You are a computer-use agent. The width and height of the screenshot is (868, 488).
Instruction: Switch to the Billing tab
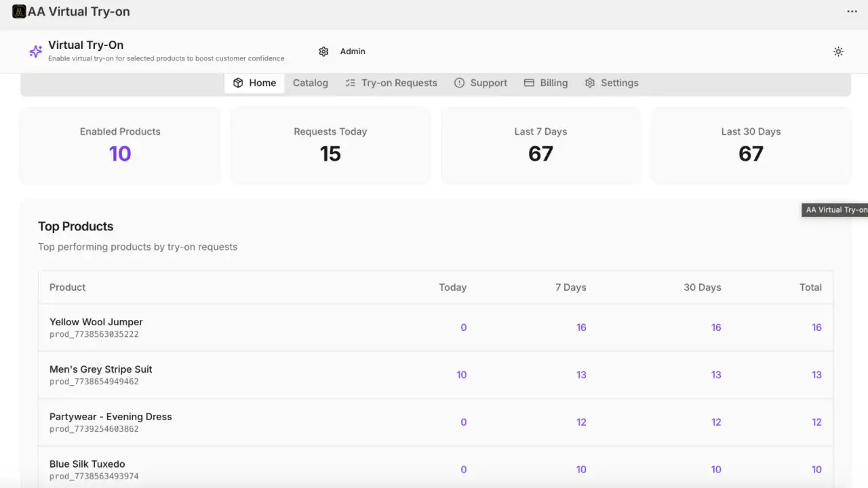click(553, 83)
